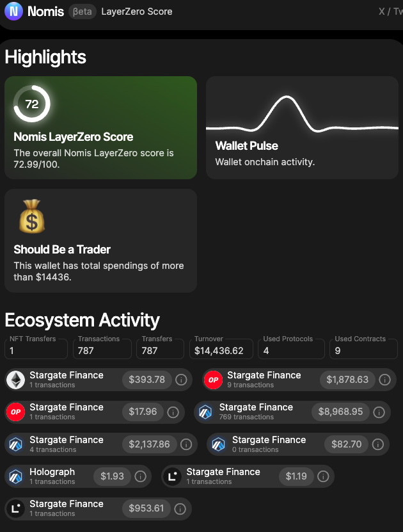403x532 pixels.
Task: Click Arbitrum icon on 769 transactions row
Action: pyautogui.click(x=205, y=412)
